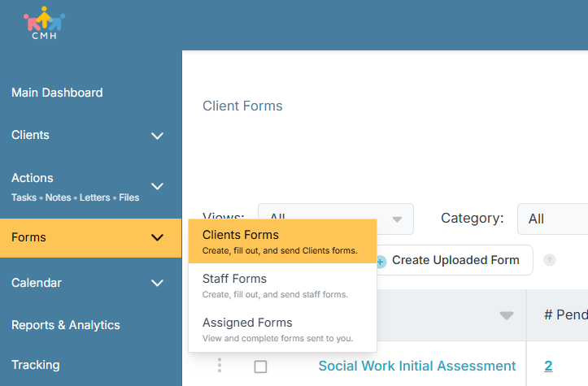
Task: Open the CMH logo home link
Action: tap(44, 24)
